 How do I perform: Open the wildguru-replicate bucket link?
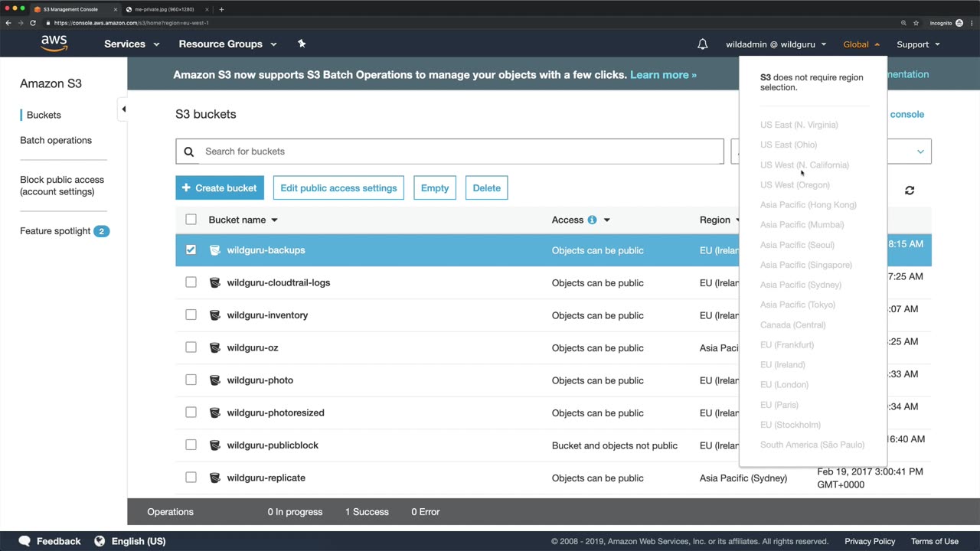coord(266,478)
